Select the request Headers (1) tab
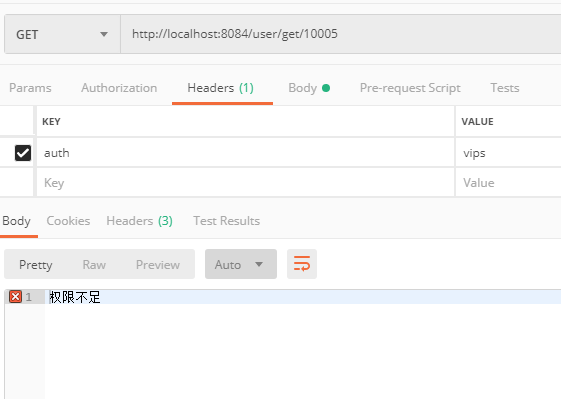The image size is (561, 399). (221, 88)
